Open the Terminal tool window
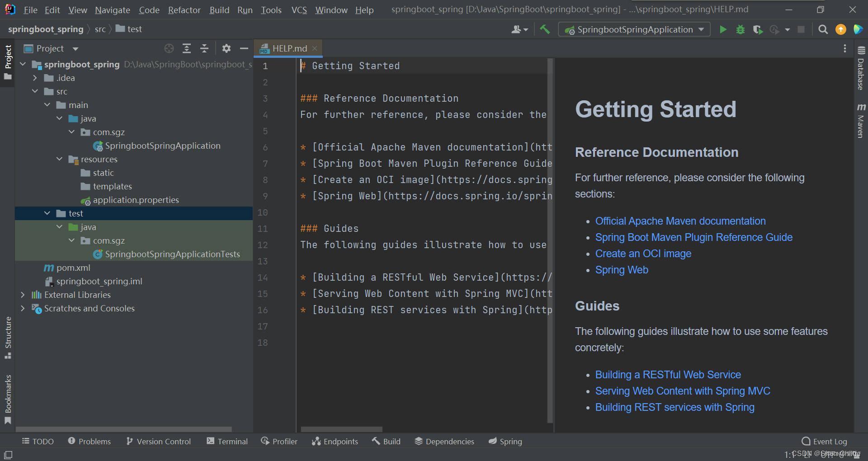The width and height of the screenshot is (868, 461). pos(227,441)
